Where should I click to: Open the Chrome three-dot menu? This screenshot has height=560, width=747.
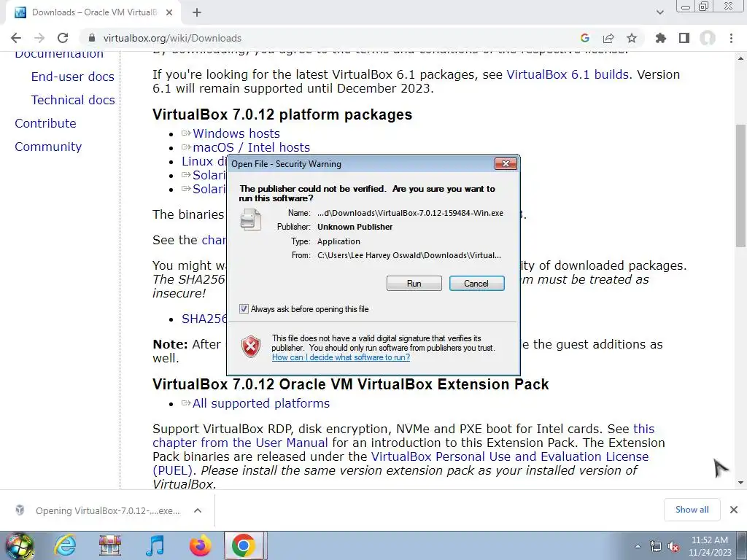click(731, 38)
